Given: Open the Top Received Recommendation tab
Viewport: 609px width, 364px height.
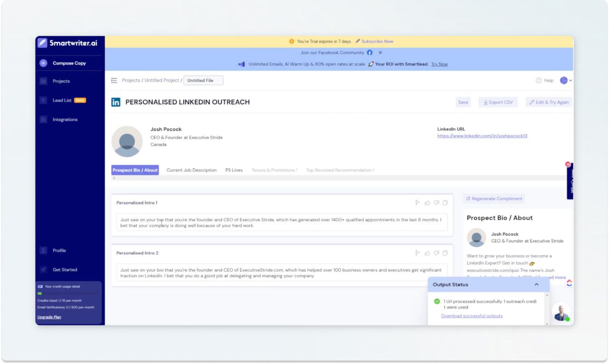Looking at the screenshot, I should (x=340, y=170).
